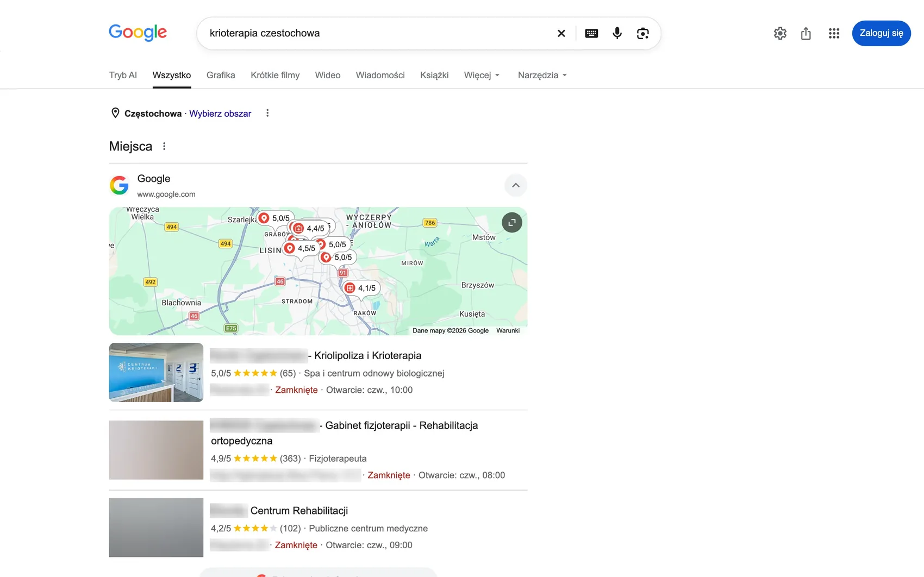Switch to Tryb AI tab
Viewport: 924px width, 577px height.
[x=123, y=75]
